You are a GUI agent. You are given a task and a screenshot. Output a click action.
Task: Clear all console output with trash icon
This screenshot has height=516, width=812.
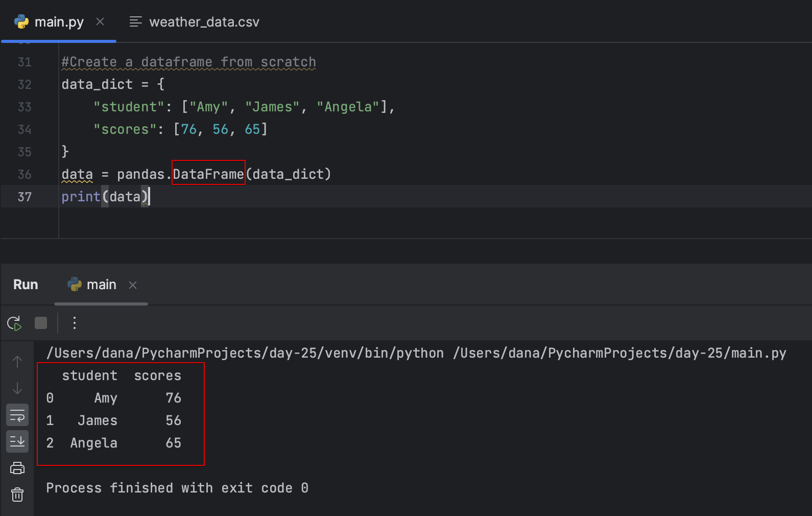coord(17,495)
